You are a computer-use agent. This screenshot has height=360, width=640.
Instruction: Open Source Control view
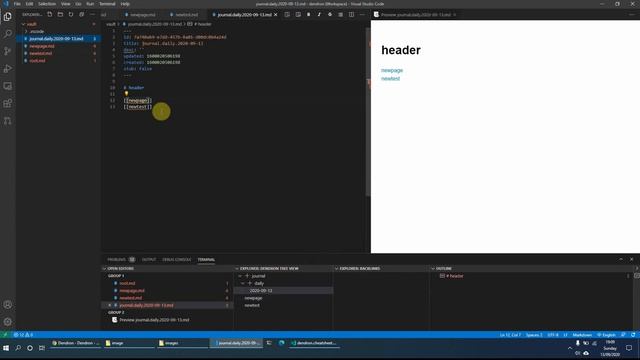point(8,51)
